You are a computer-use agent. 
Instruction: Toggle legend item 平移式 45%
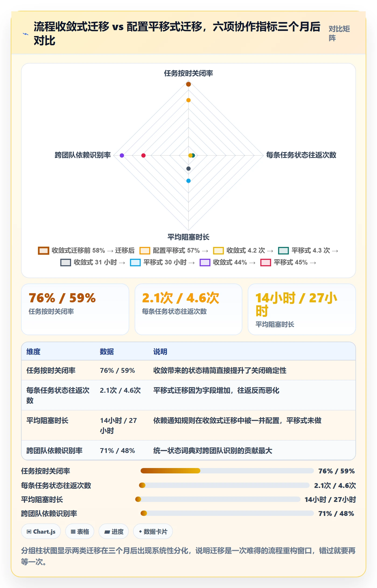288,262
